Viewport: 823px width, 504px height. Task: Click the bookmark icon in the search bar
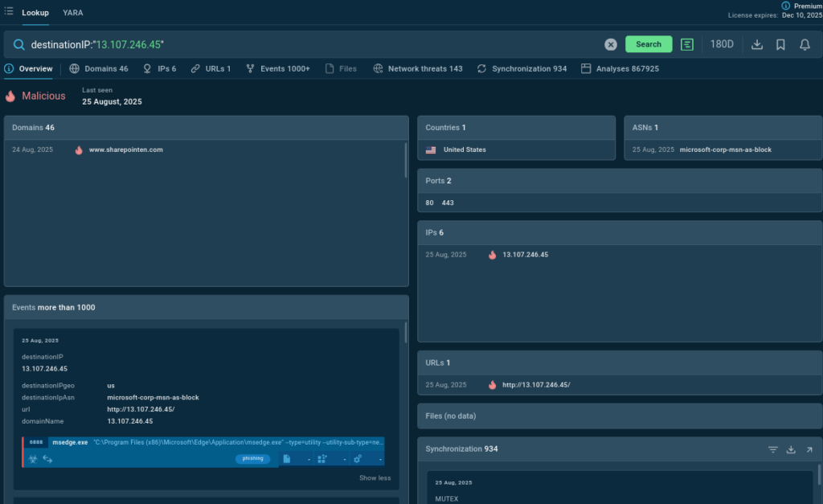(x=780, y=44)
